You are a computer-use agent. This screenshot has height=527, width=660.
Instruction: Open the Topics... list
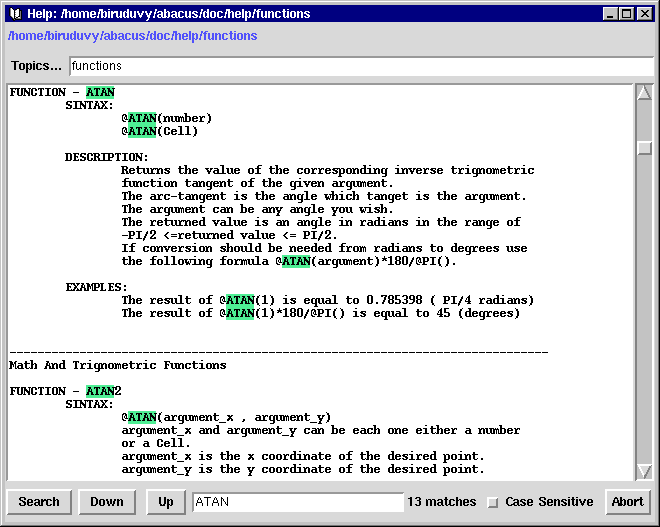36,66
